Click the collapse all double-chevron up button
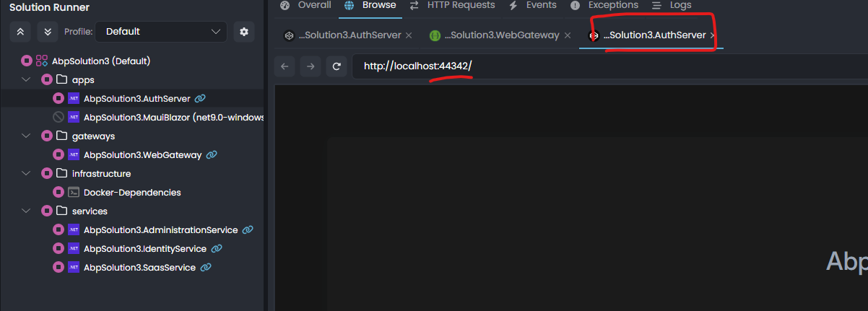 coord(21,32)
